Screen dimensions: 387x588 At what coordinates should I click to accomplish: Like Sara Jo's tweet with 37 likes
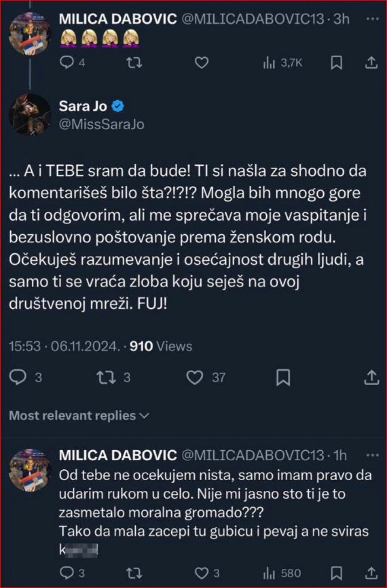point(195,377)
